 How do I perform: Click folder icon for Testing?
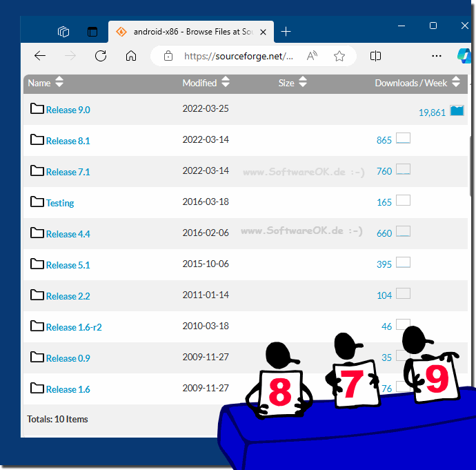37,202
